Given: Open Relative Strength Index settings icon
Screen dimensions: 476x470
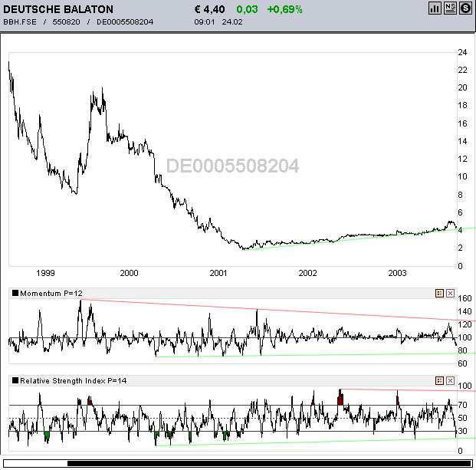Looking at the screenshot, I should [439, 381].
